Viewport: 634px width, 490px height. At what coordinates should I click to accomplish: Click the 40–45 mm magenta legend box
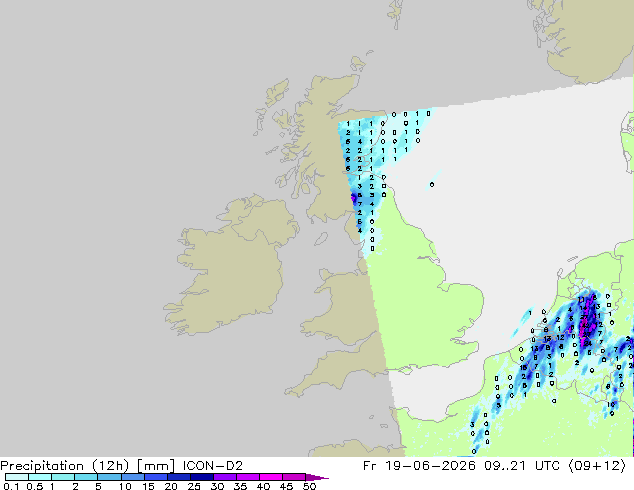point(271,477)
